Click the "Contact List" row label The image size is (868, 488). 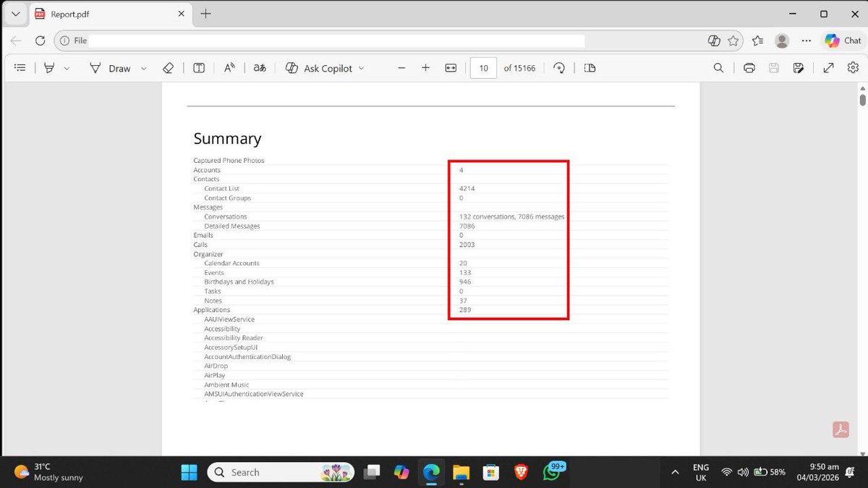pos(221,188)
